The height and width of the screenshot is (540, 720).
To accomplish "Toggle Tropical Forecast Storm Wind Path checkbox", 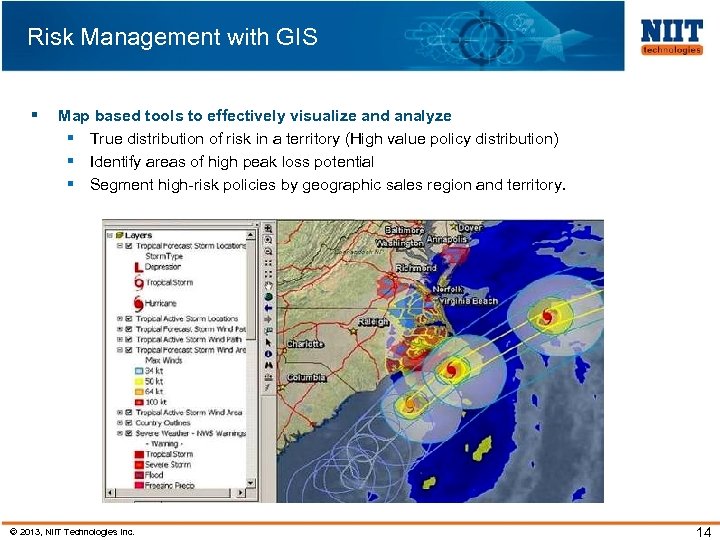I will pos(129,329).
